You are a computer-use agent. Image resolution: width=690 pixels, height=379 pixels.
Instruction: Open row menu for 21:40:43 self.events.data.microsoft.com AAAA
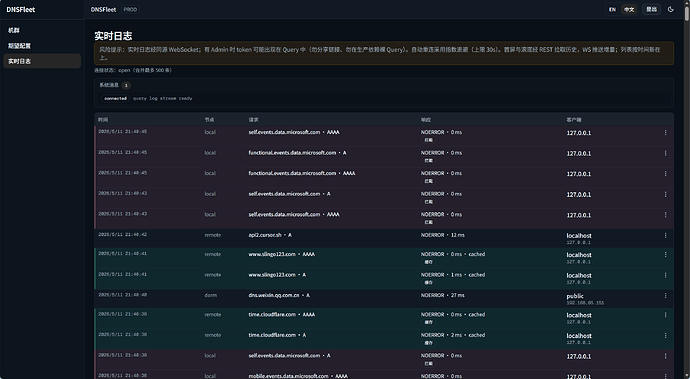point(665,215)
